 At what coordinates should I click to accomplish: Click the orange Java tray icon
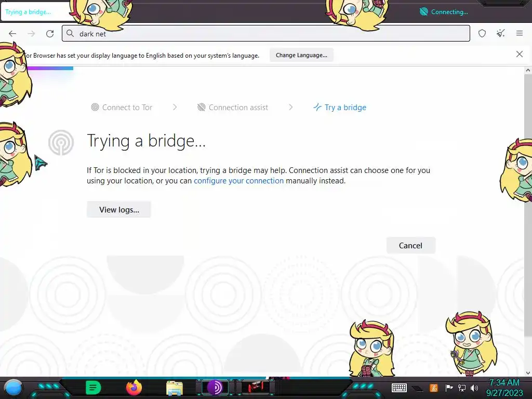pyautogui.click(x=434, y=388)
